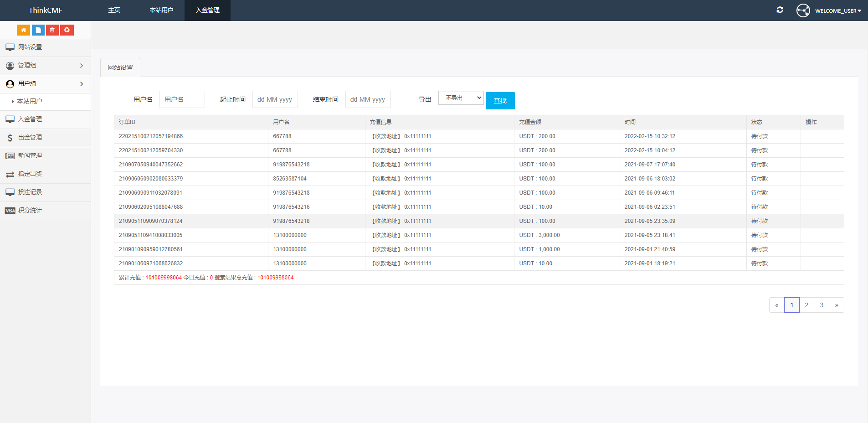Click the 起止时间 start date field

(x=275, y=99)
